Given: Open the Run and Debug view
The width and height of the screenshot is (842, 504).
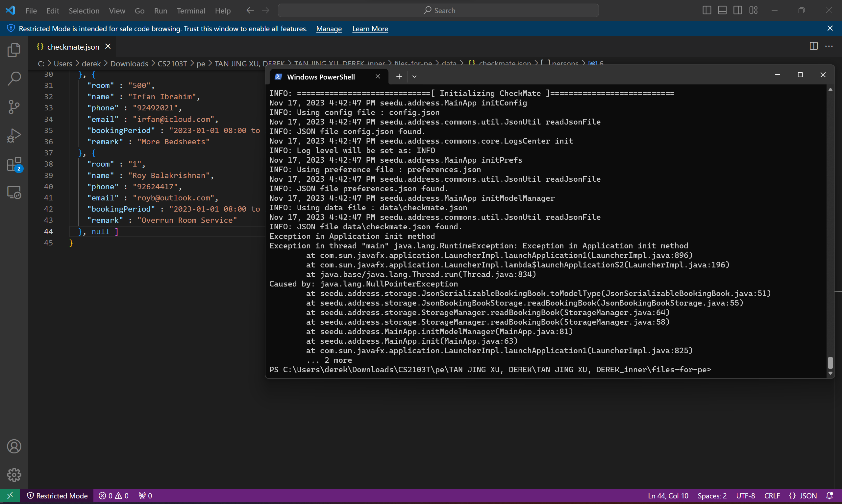Looking at the screenshot, I should click(x=14, y=135).
